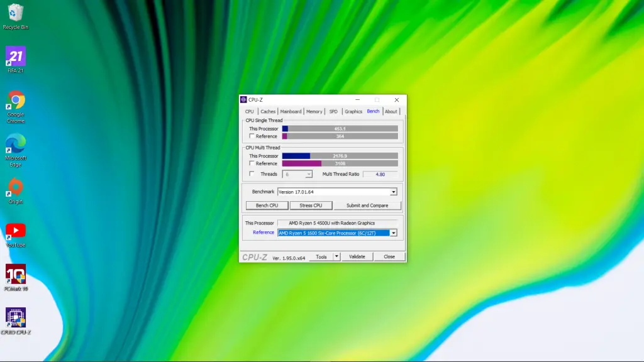Click the CPU-Z title bar app icon
644x362 pixels.
pos(243,100)
